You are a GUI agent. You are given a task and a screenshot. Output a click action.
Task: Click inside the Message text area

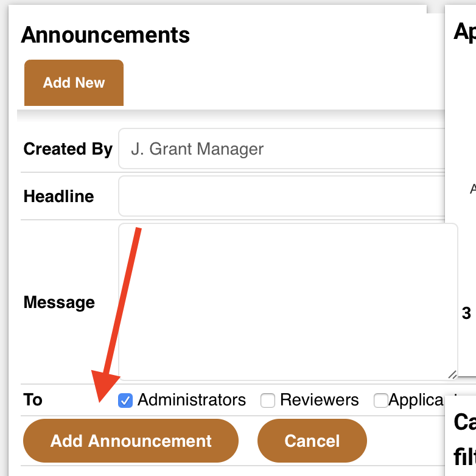[288, 302]
